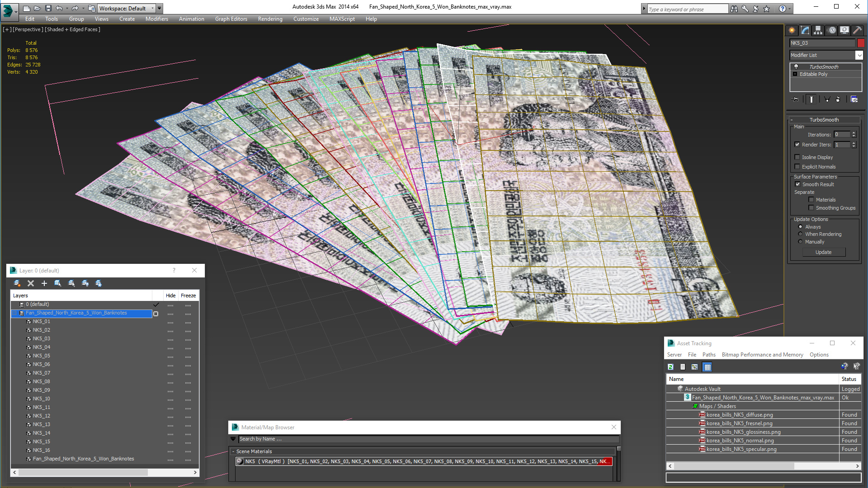Refresh the Asset Tracking list
This screenshot has width=868, height=488.
pyautogui.click(x=671, y=367)
